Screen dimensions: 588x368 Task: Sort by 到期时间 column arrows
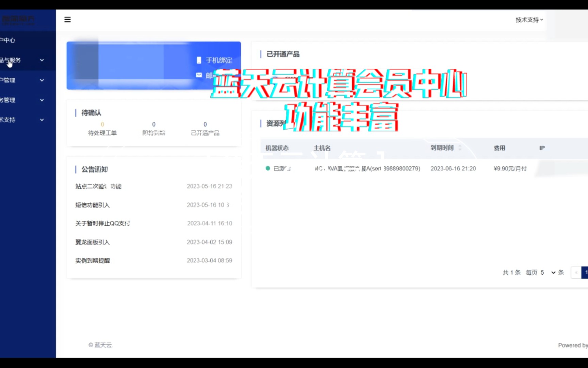tap(460, 148)
